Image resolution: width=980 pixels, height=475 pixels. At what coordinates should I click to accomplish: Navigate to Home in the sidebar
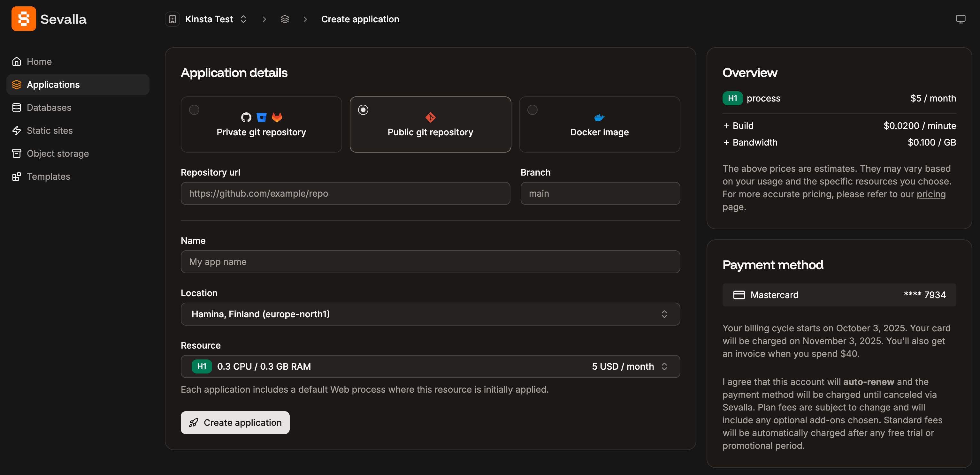coord(39,61)
